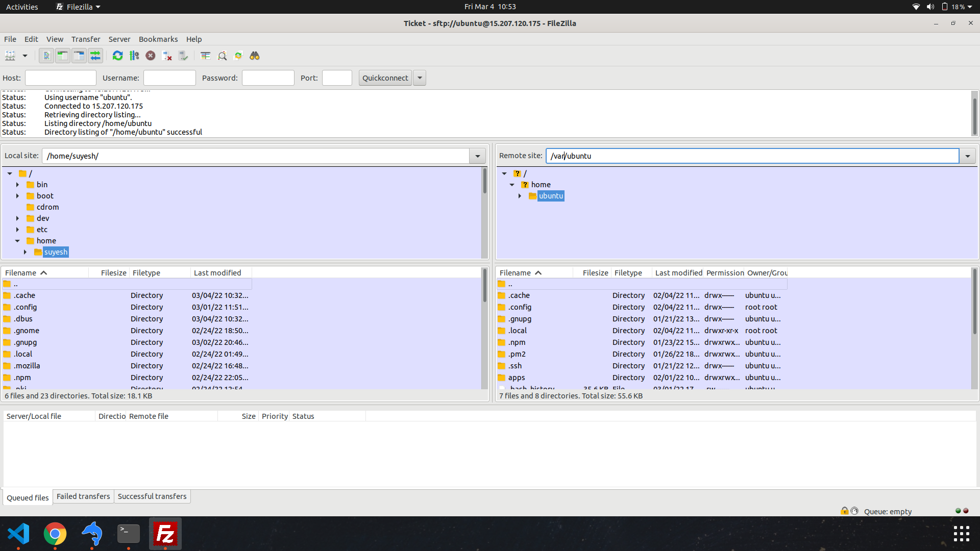This screenshot has width=980, height=551.
Task: Toggle the message log display
Action: tap(46, 56)
